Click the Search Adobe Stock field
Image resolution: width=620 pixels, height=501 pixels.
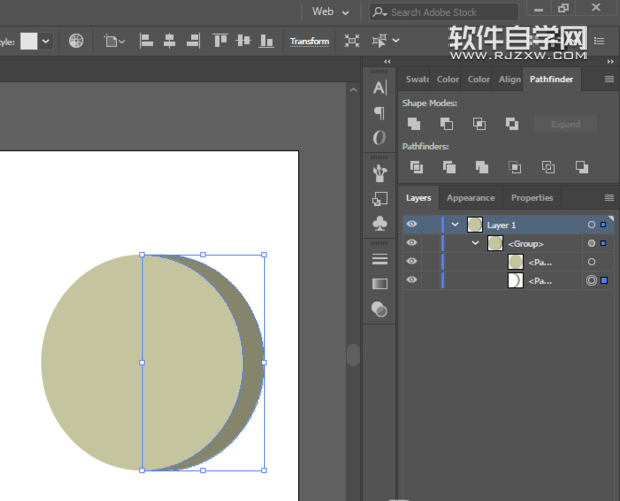[440, 12]
